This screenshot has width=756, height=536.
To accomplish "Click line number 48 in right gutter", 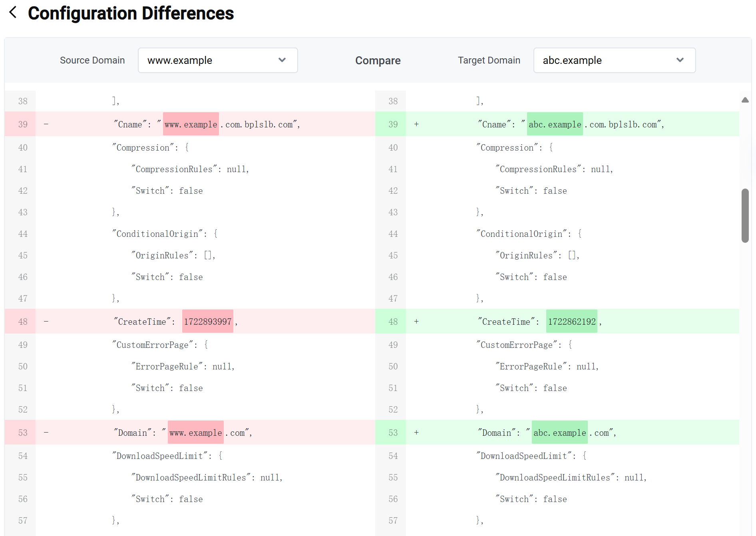I will [393, 322].
